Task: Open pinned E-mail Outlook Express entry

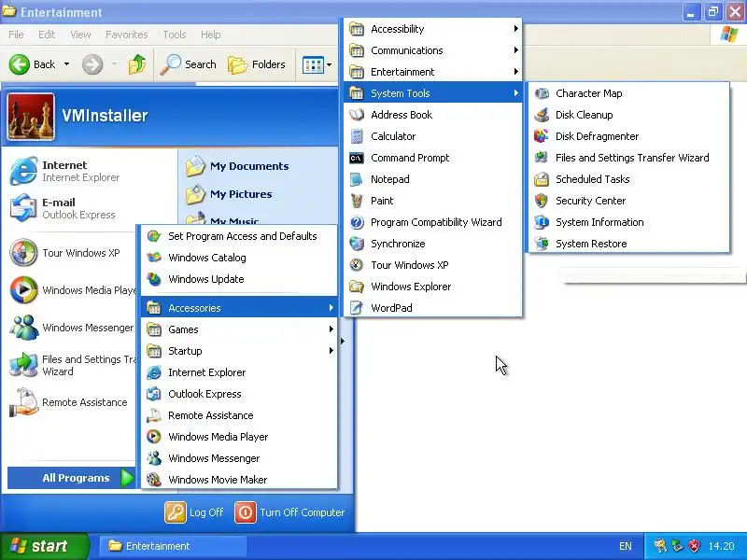Action: (x=63, y=208)
